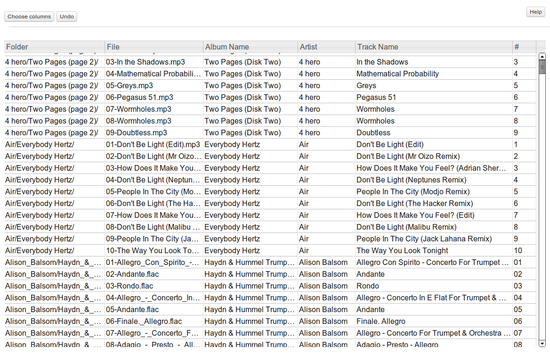
Task: Sort by the Folder column header
Action: [x=54, y=47]
